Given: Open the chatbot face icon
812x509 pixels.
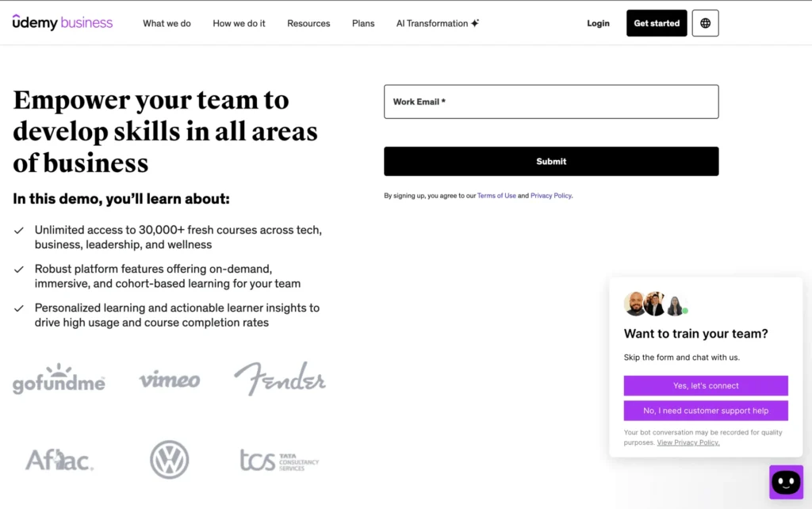Looking at the screenshot, I should coord(786,482).
